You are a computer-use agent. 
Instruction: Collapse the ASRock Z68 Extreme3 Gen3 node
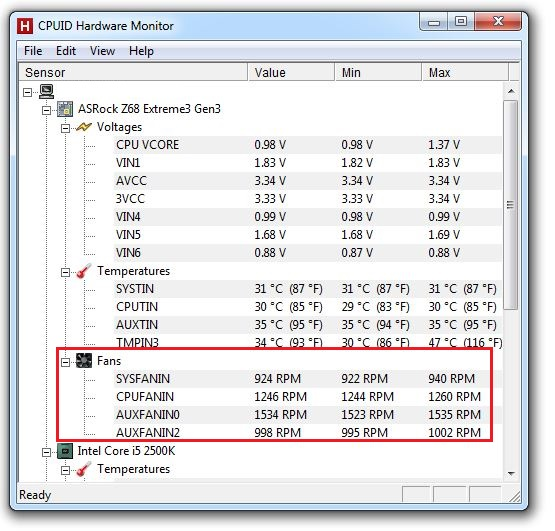click(x=46, y=110)
